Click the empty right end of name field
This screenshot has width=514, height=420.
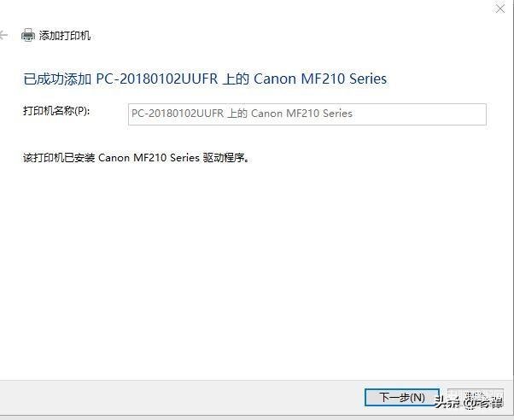[419, 114]
